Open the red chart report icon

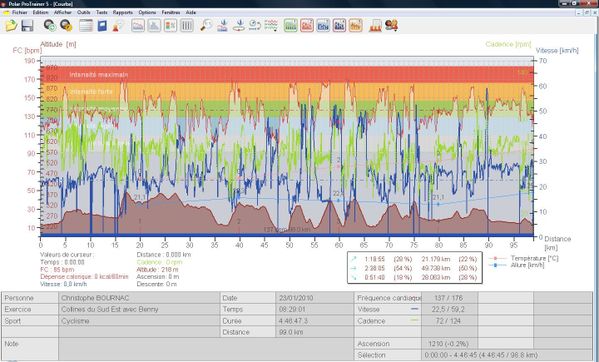[307, 26]
